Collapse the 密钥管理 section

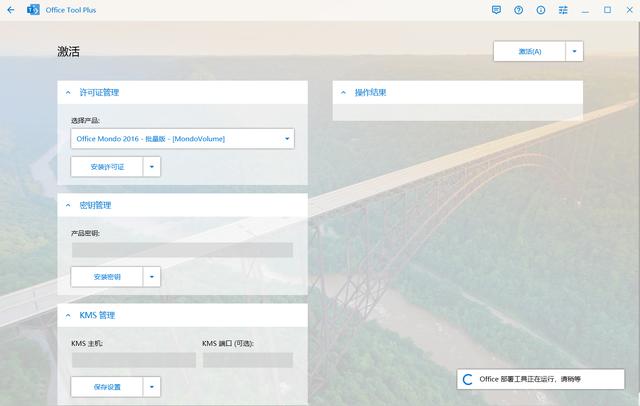68,205
